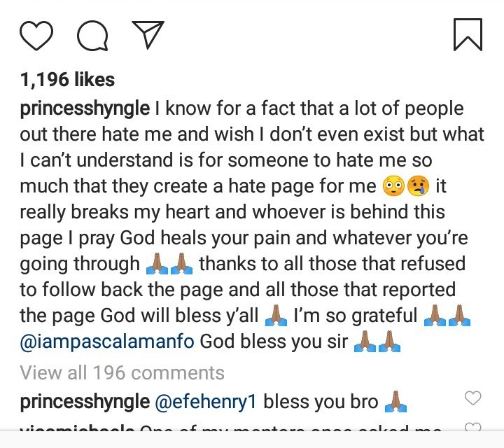This screenshot has width=504, height=448.
Task: Tap praying hands after 'God bless you sir'
Action: pyautogui.click(x=377, y=342)
